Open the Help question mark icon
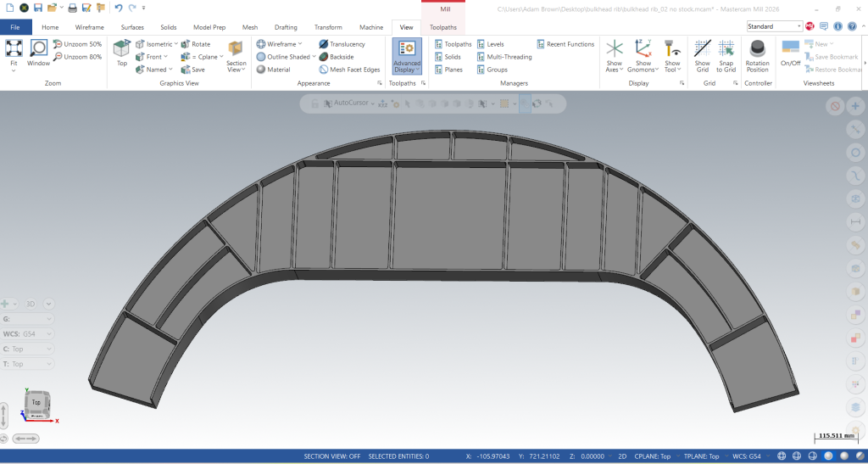 [851, 26]
